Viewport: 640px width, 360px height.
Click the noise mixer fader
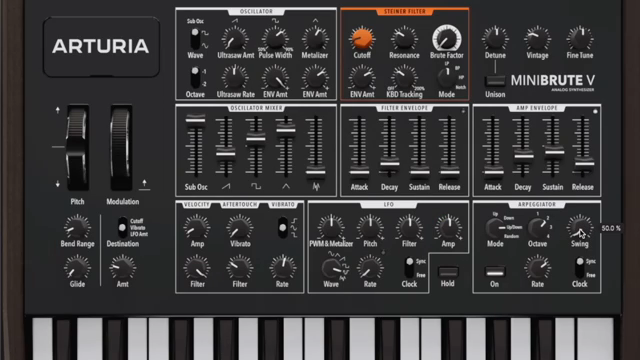click(316, 172)
